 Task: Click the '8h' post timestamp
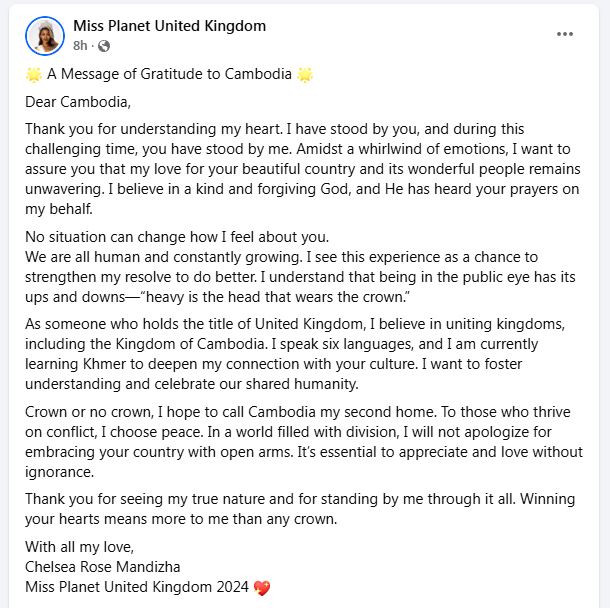coord(80,46)
